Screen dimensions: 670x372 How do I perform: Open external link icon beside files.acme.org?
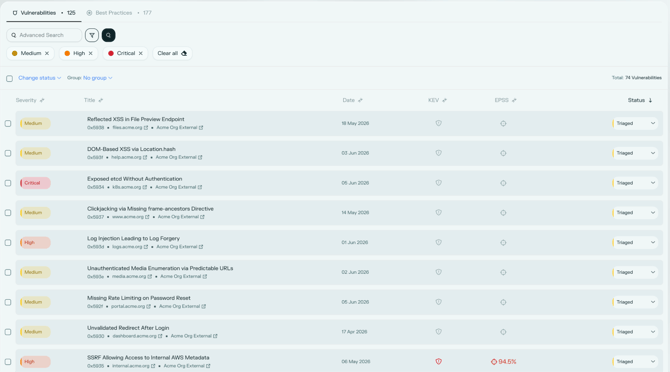[x=146, y=128]
